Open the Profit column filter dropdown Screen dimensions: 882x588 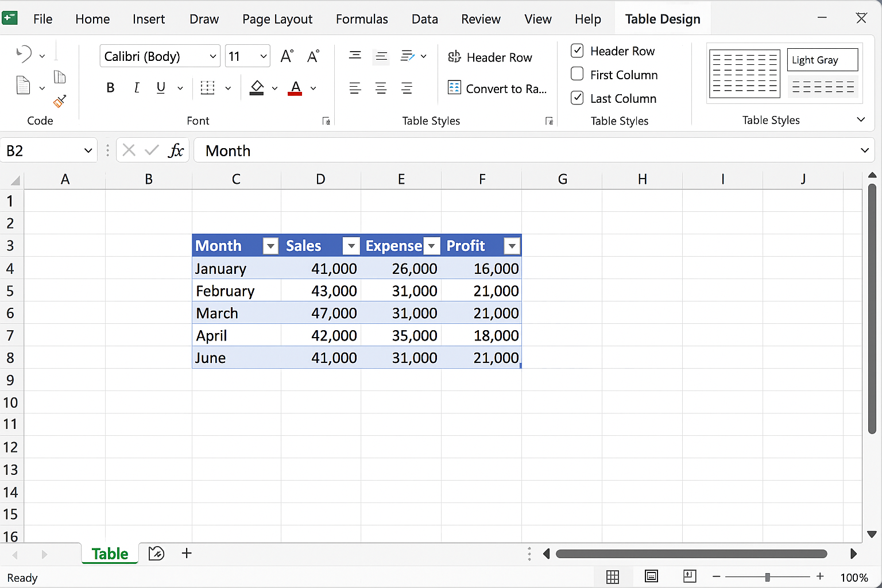tap(512, 246)
